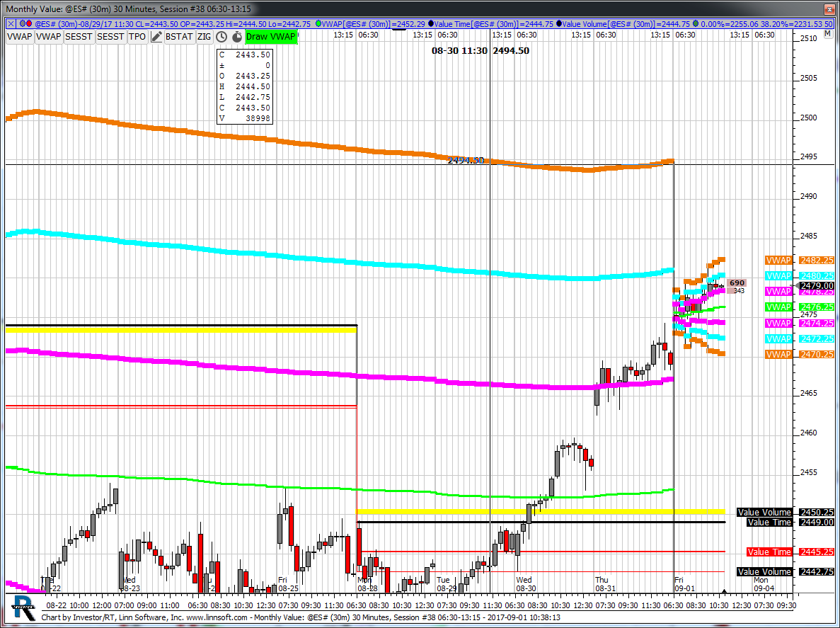The height and width of the screenshot is (628, 840).
Task: Click the Wed 08-30 date label
Action: [526, 584]
